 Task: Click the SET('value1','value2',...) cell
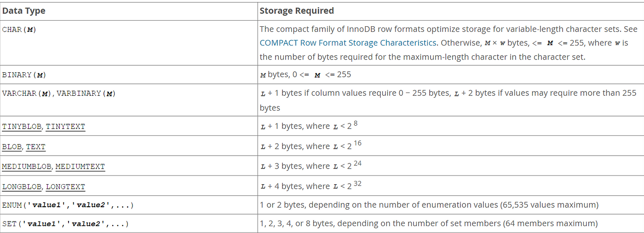pos(129,223)
